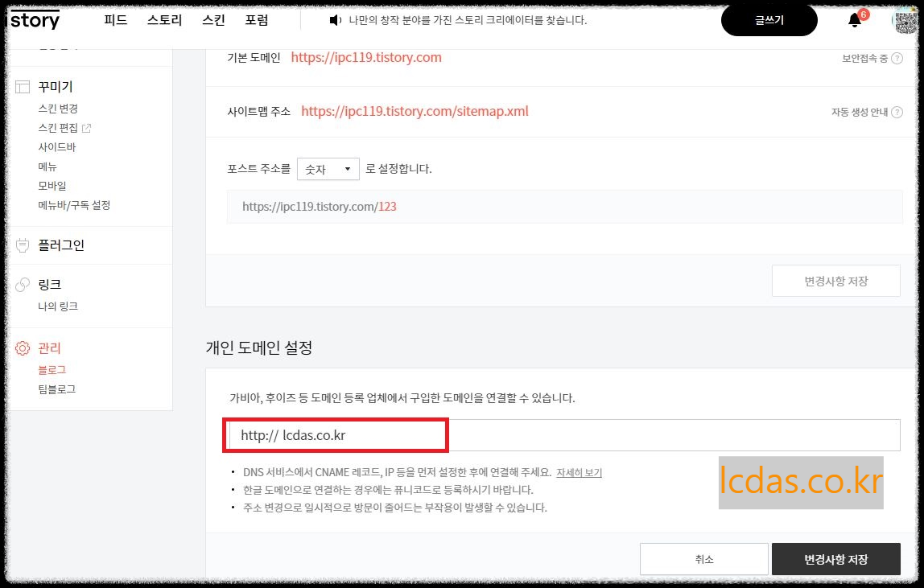Open the https://ipc119.tistory.com link

click(x=366, y=58)
